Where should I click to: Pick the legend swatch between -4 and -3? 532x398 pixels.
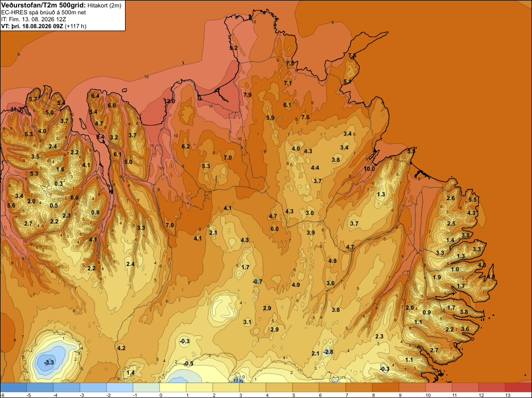click(x=66, y=387)
